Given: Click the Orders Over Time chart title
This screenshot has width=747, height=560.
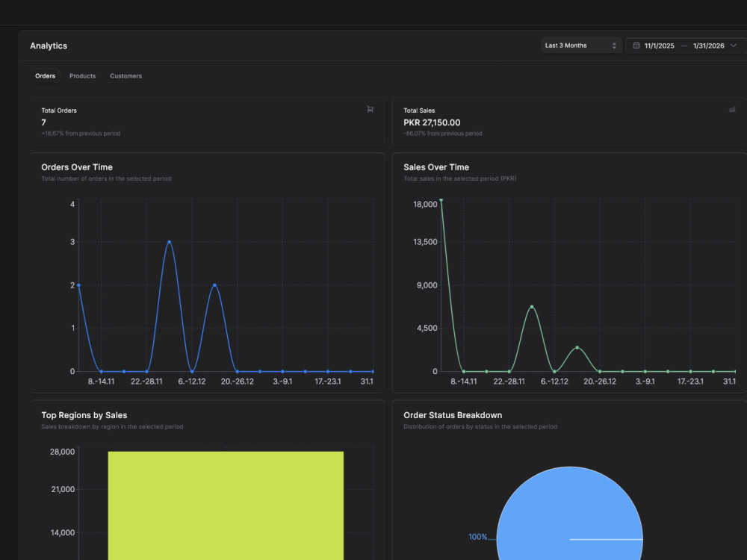Looking at the screenshot, I should click(x=77, y=167).
